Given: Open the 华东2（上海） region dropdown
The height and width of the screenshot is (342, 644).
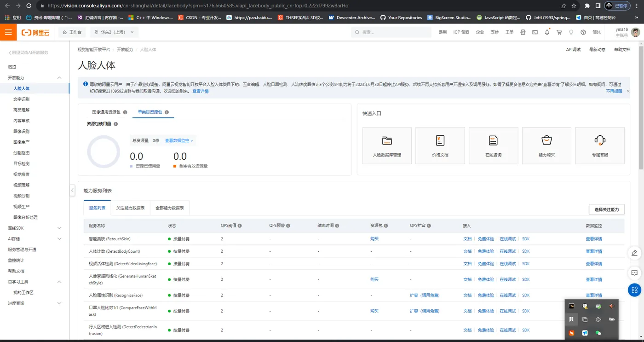Looking at the screenshot, I should pyautogui.click(x=114, y=32).
